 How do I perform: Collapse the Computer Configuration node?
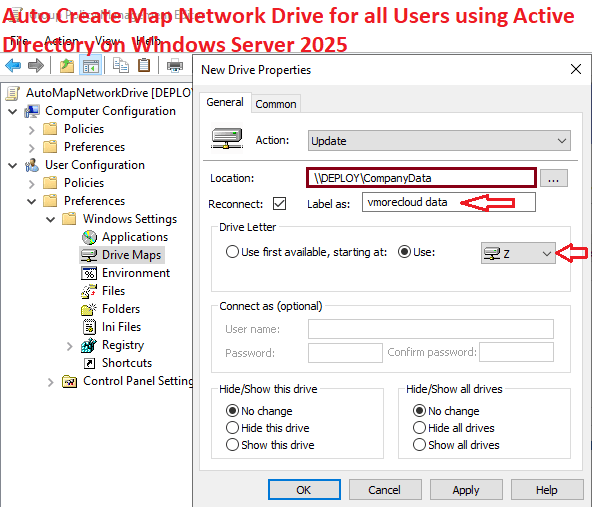12,111
